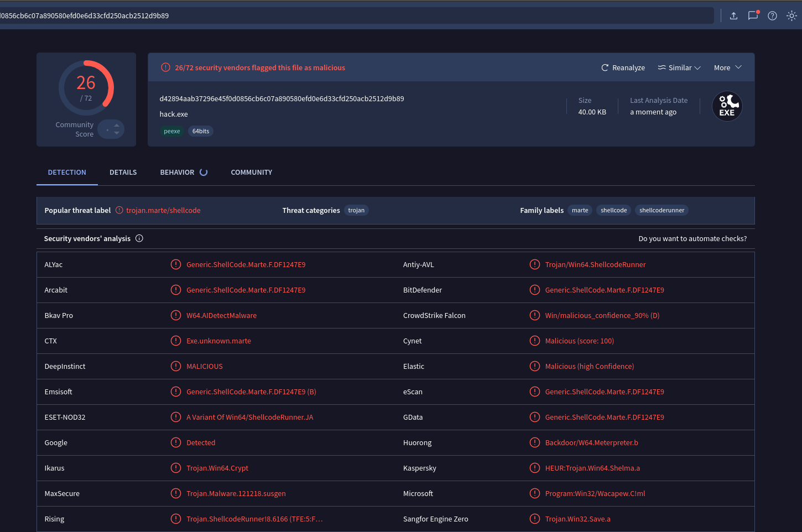Viewport: 802px width, 532px height.
Task: Click the Emsisoft detection alert icon
Action: tap(176, 392)
